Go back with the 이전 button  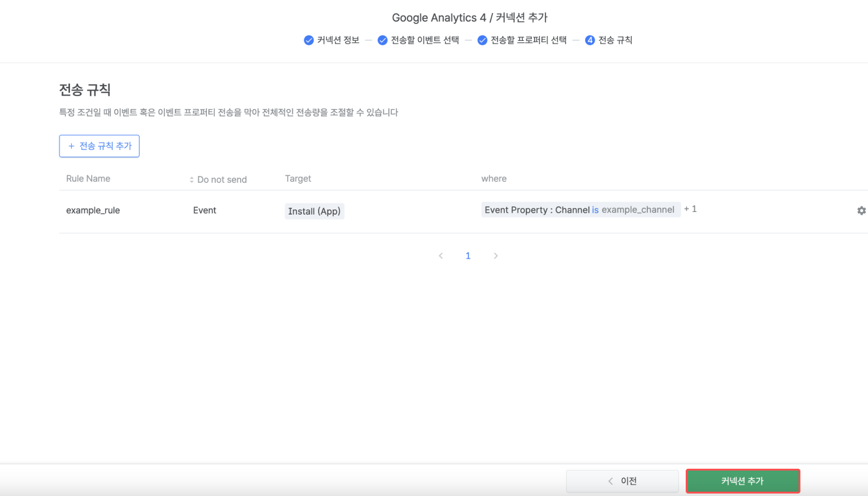[622, 481]
